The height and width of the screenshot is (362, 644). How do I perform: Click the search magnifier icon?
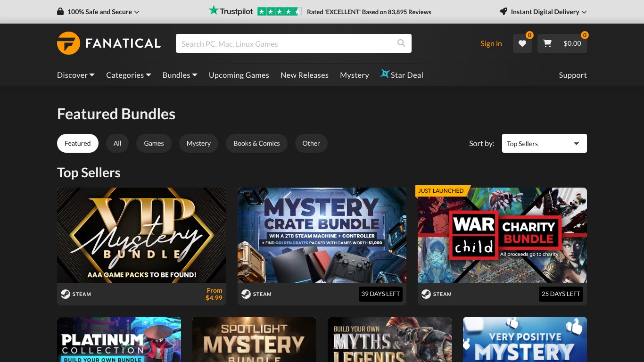tap(401, 43)
